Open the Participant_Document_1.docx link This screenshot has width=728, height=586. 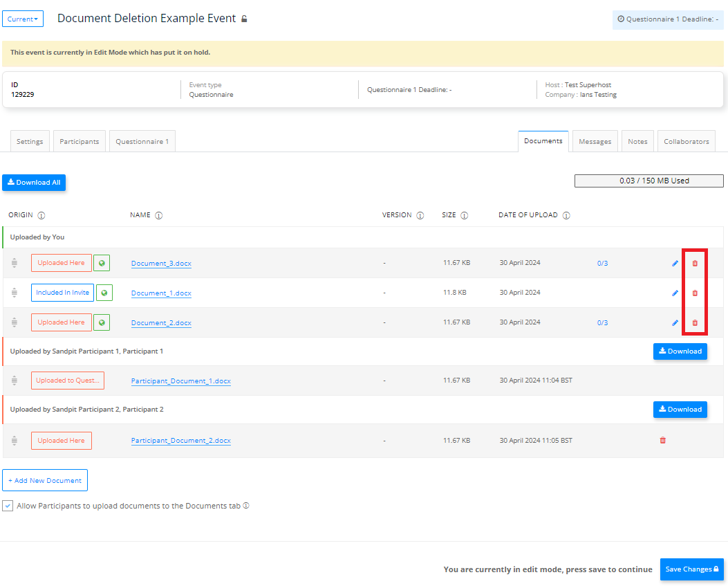(181, 381)
